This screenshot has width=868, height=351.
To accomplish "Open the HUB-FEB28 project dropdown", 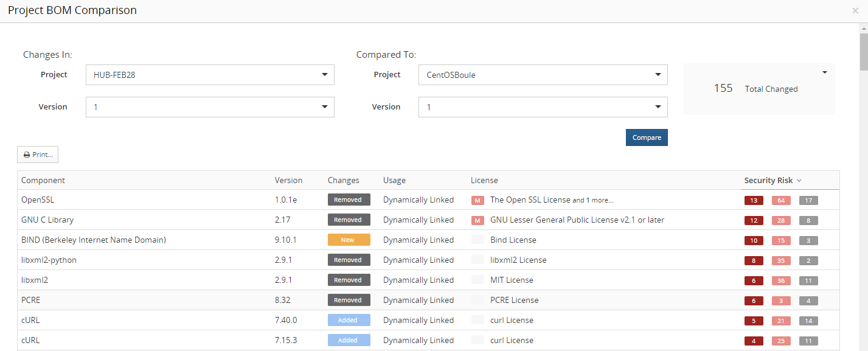I will 210,75.
